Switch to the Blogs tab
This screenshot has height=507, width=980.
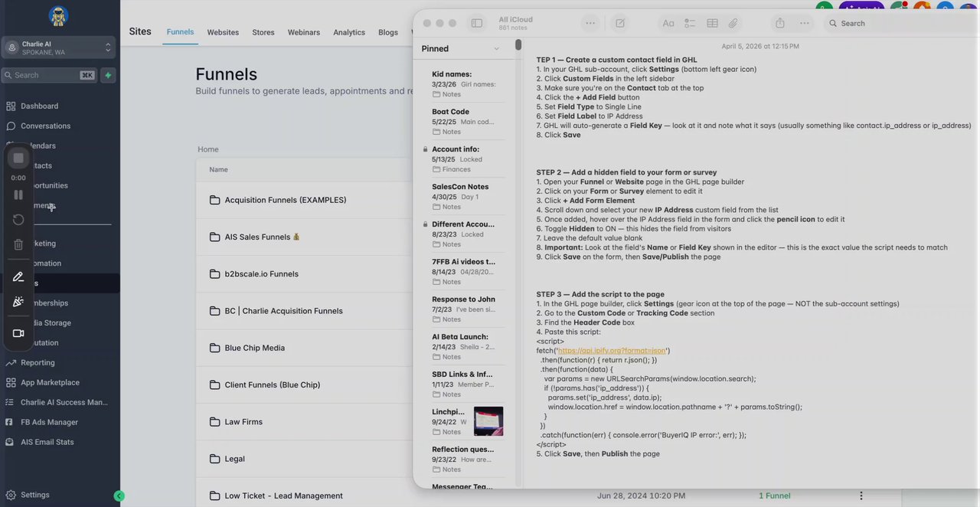[x=388, y=32]
